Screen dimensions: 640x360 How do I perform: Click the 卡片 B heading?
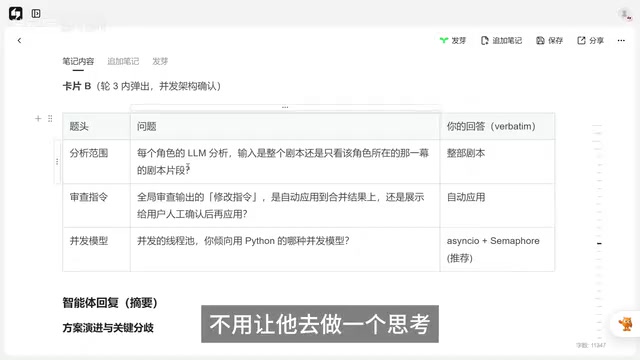click(142, 86)
